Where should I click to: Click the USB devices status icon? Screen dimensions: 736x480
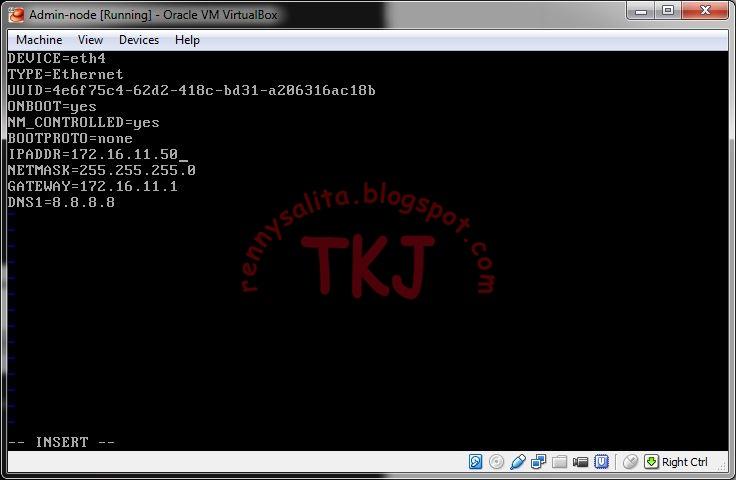pos(517,462)
